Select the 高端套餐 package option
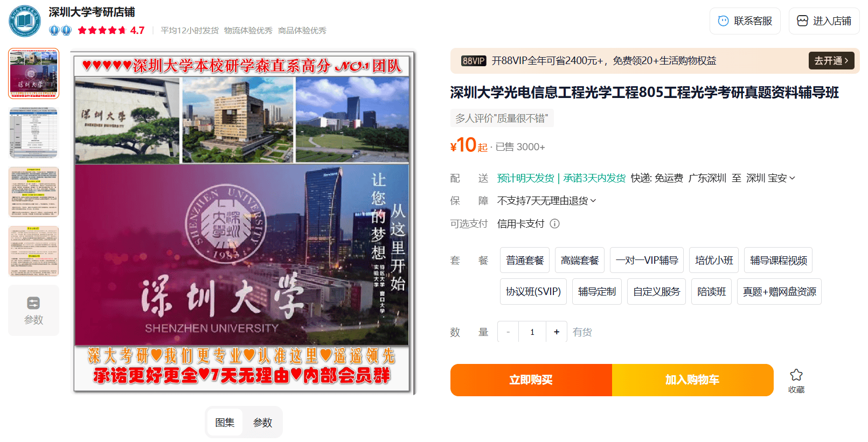This screenshot has height=442, width=868. pos(580,261)
